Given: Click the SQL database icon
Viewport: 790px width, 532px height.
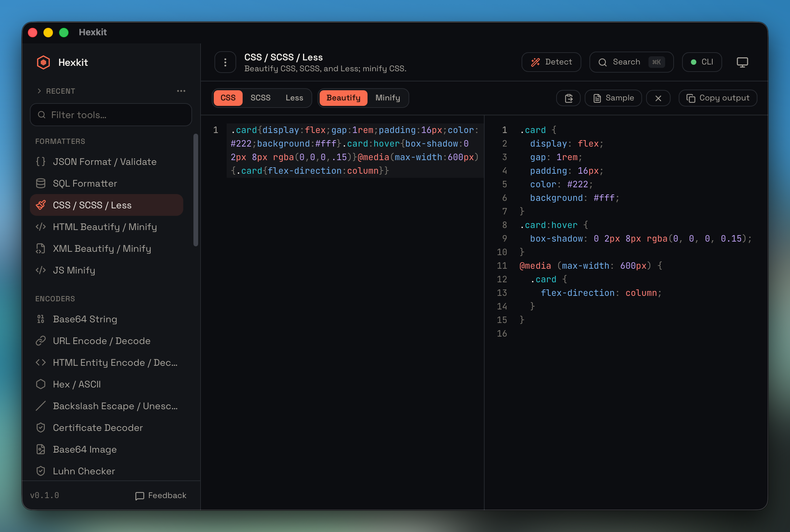Looking at the screenshot, I should pos(41,184).
